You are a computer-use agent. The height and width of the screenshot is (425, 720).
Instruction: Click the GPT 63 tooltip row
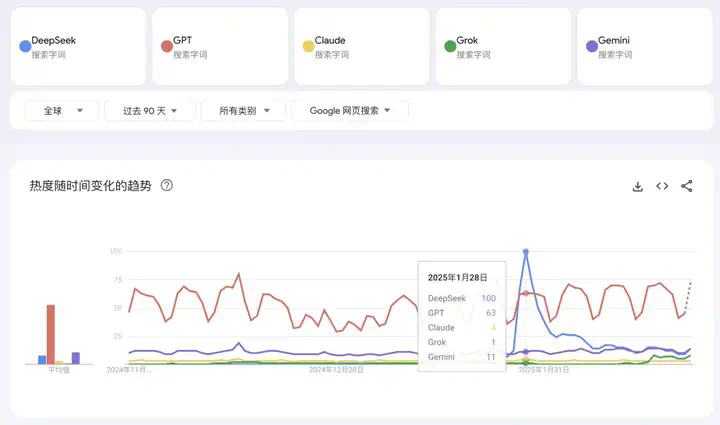461,313
